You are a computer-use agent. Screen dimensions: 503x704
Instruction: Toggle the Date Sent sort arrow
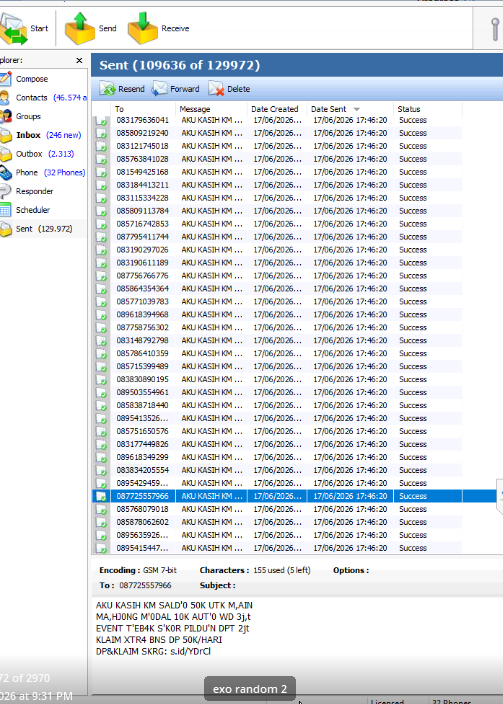point(357,109)
